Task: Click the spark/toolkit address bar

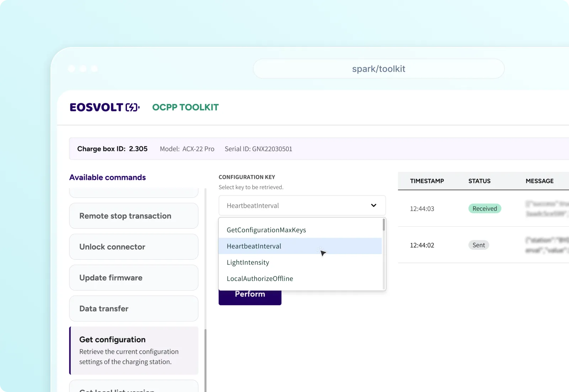Action: [x=378, y=69]
